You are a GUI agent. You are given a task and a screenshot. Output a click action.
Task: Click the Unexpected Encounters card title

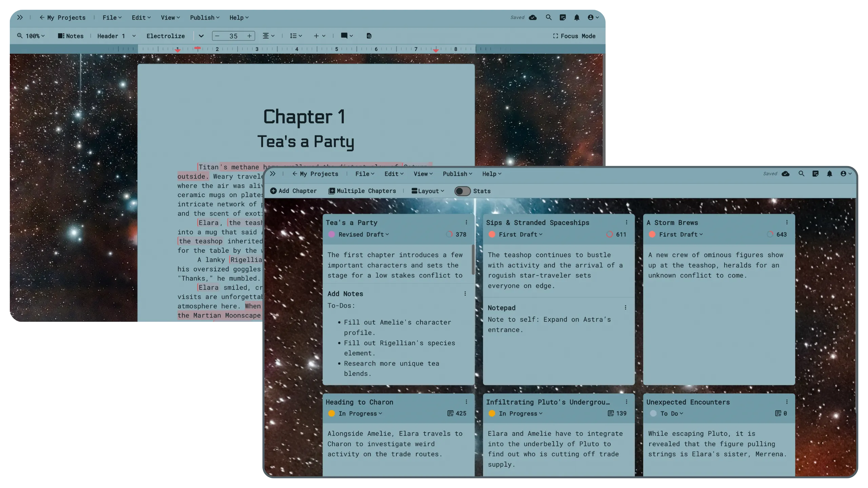[x=688, y=402]
